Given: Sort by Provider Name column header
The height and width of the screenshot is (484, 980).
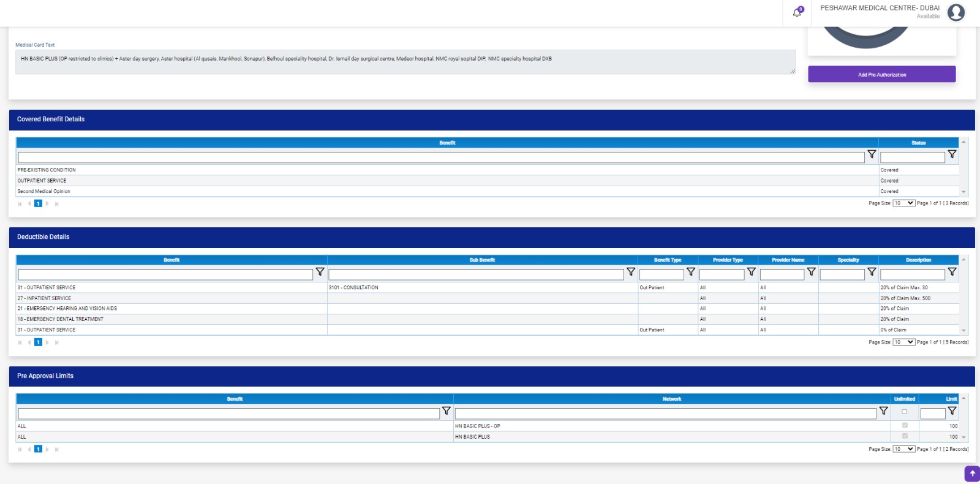Looking at the screenshot, I should pyautogui.click(x=788, y=260).
